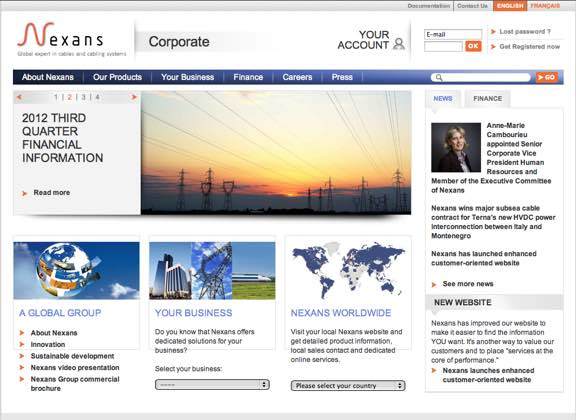This screenshot has height=420, width=576.
Task: Click the E-mail input field
Action: click(453, 34)
